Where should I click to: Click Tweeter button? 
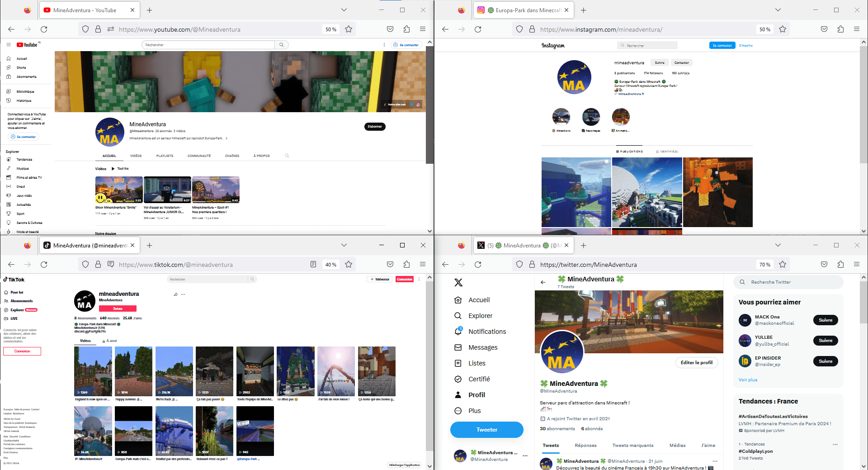pos(486,430)
